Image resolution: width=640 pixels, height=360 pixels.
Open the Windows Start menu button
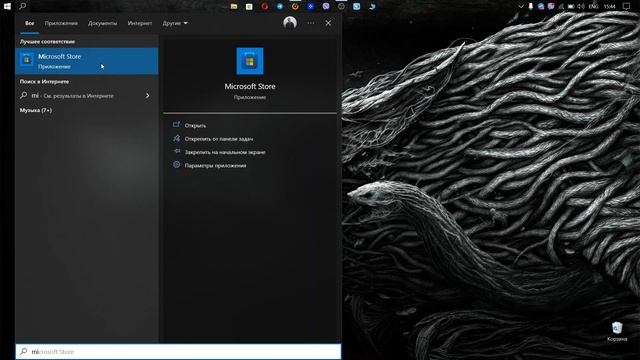[7, 6]
